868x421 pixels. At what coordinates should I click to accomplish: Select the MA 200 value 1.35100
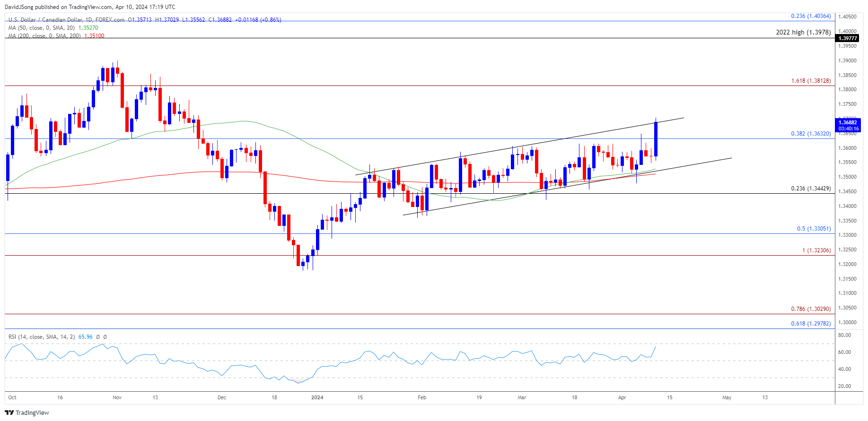[x=94, y=36]
